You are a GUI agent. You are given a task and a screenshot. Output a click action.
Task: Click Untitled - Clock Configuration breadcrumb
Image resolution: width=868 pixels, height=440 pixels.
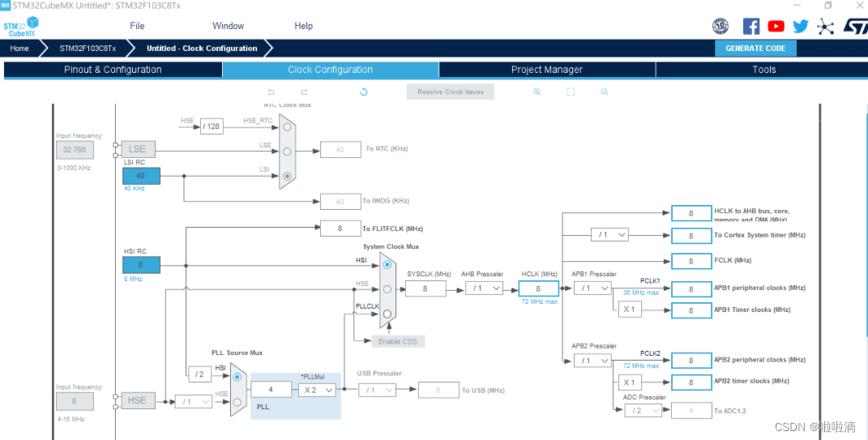click(202, 48)
